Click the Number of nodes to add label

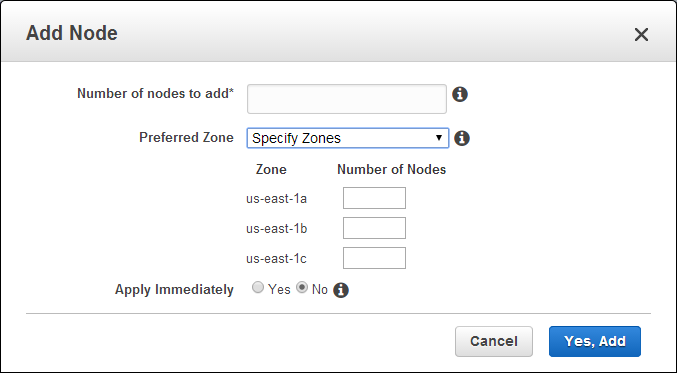point(155,93)
